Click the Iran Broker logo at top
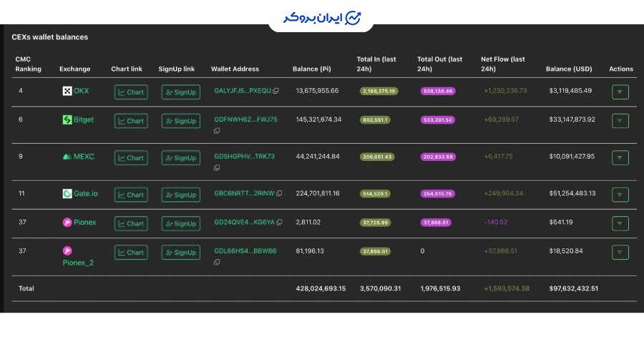Image resolution: width=644 pixels, height=337 pixels. point(321,18)
